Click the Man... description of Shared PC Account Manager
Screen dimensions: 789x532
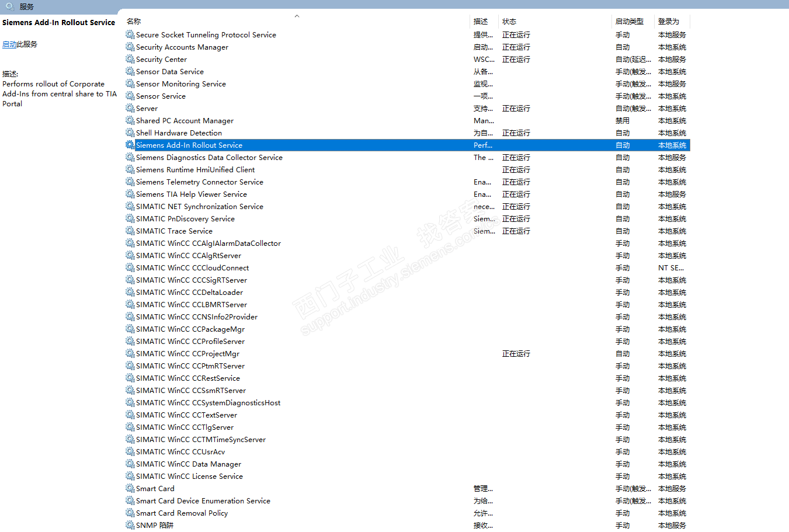(x=484, y=121)
